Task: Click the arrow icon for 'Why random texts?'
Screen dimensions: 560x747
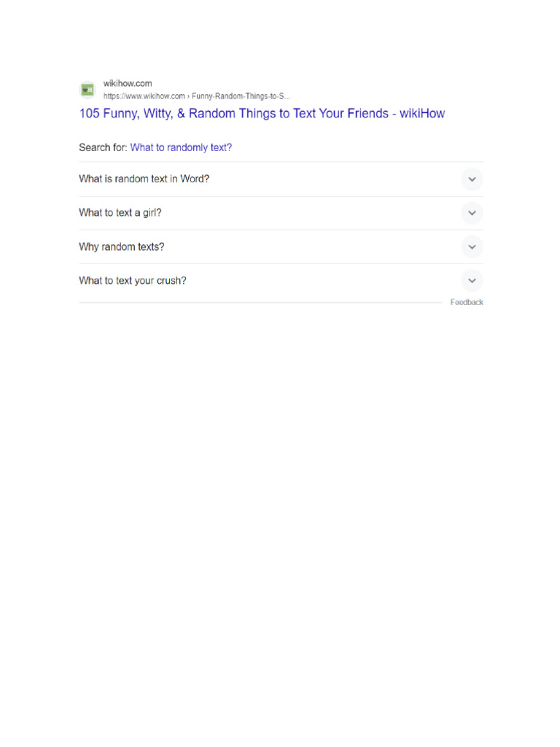Action: click(472, 247)
